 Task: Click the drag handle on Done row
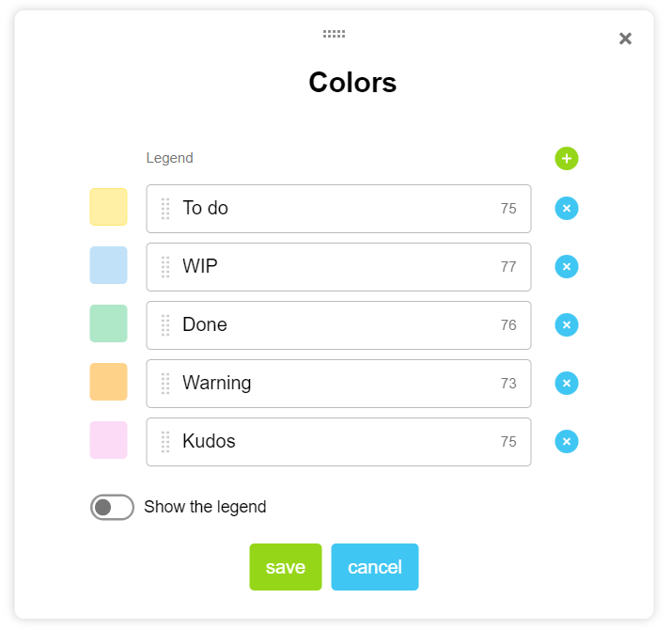pyautogui.click(x=165, y=325)
